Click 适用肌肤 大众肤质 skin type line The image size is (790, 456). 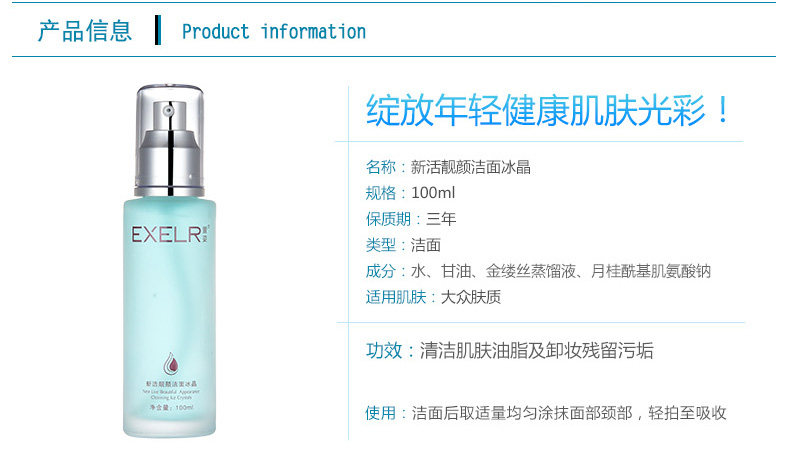[x=433, y=297]
